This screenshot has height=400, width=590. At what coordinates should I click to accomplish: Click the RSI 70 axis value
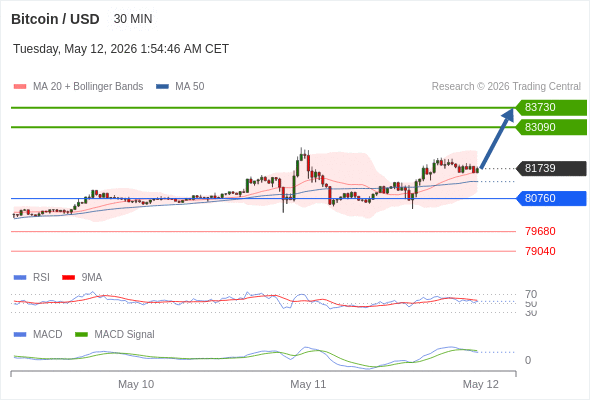[x=531, y=294]
